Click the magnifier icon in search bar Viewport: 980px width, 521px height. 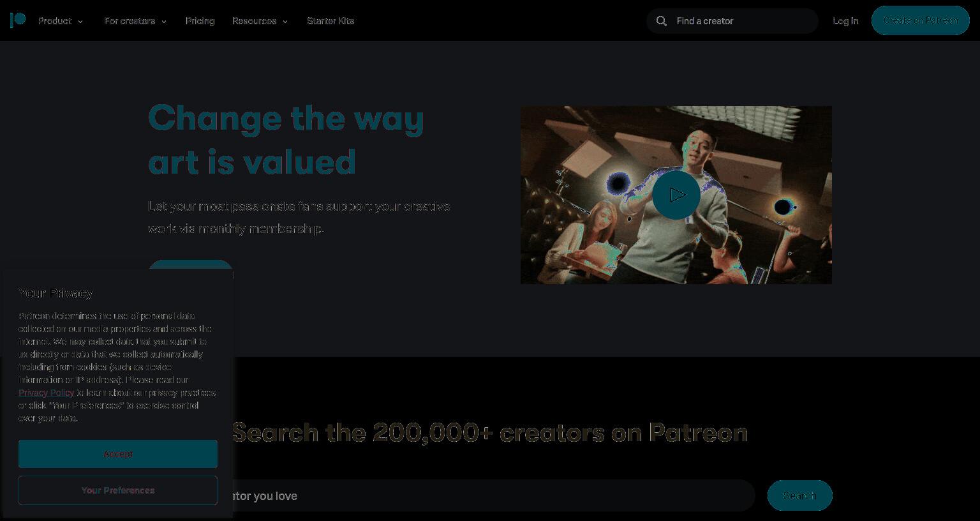[662, 21]
